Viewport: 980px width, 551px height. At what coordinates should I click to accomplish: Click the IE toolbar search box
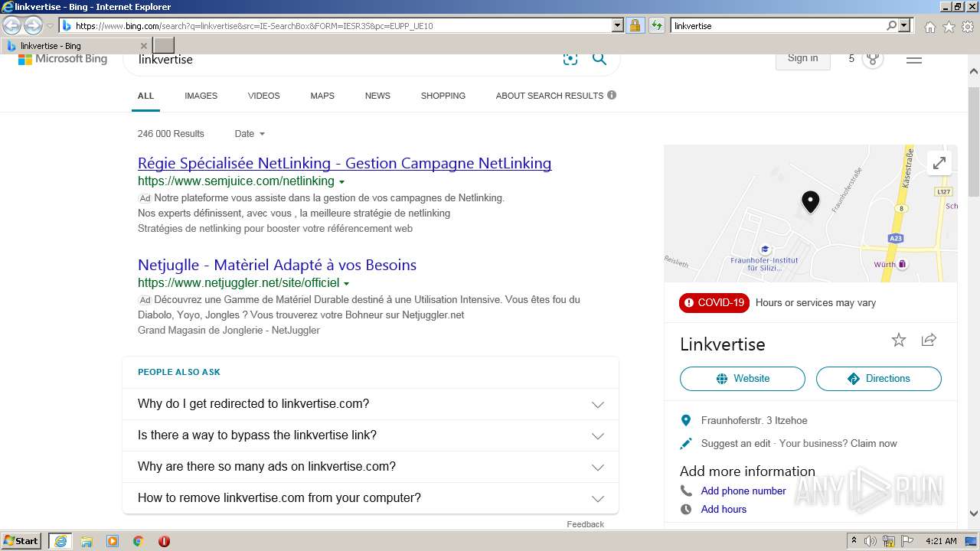(777, 25)
